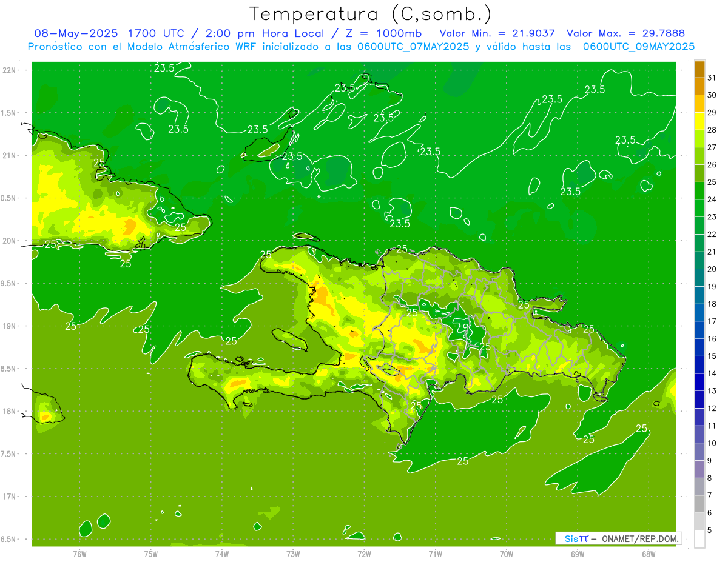Click the "68W" longitude axis label
Screen dimensions: 728x562
(649, 554)
